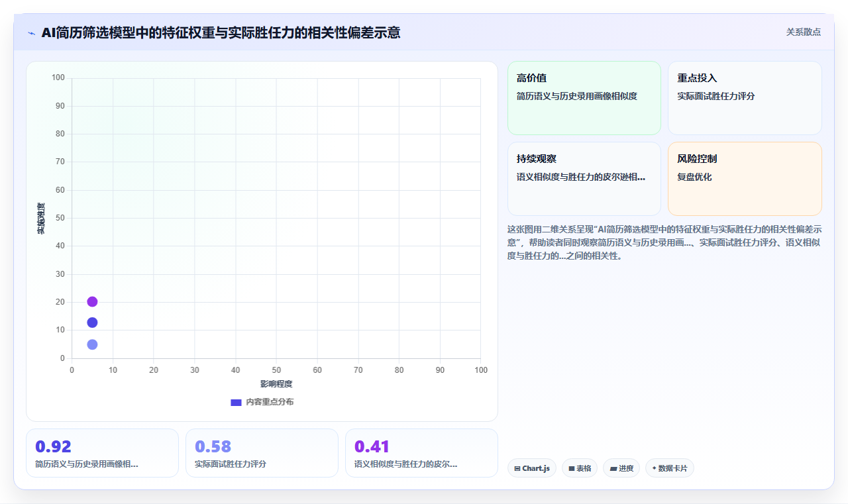
Task: Click the Chart.js tag
Action: pos(532,468)
